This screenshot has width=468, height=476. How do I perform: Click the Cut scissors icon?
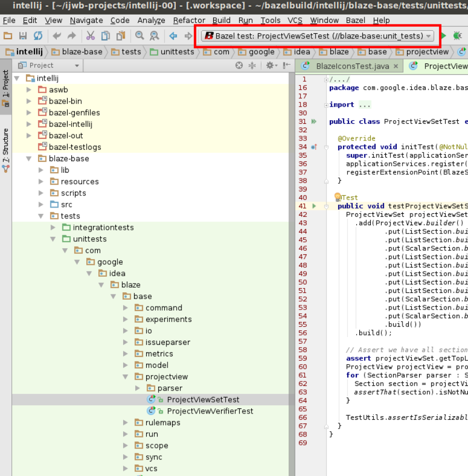pyautogui.click(x=90, y=36)
